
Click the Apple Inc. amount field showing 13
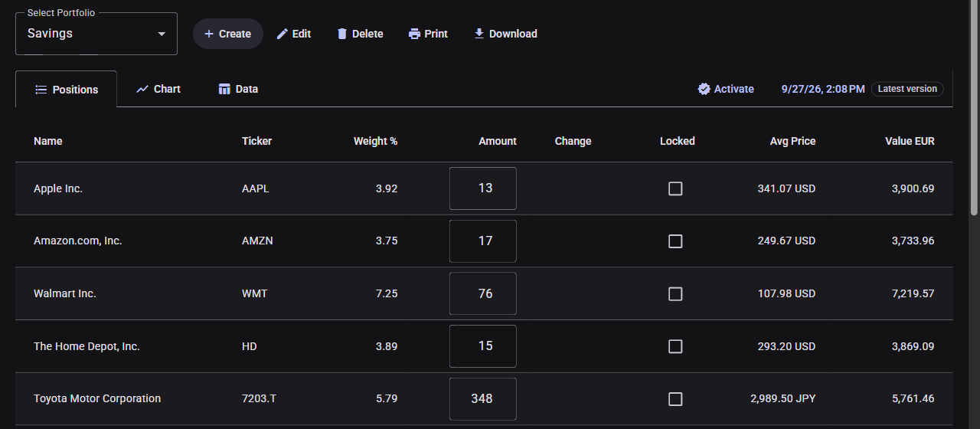(x=483, y=188)
